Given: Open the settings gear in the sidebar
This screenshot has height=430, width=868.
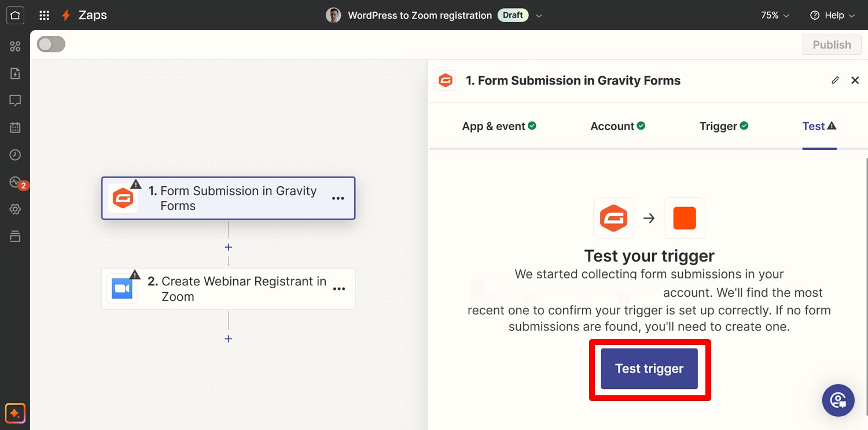Looking at the screenshot, I should tap(15, 209).
